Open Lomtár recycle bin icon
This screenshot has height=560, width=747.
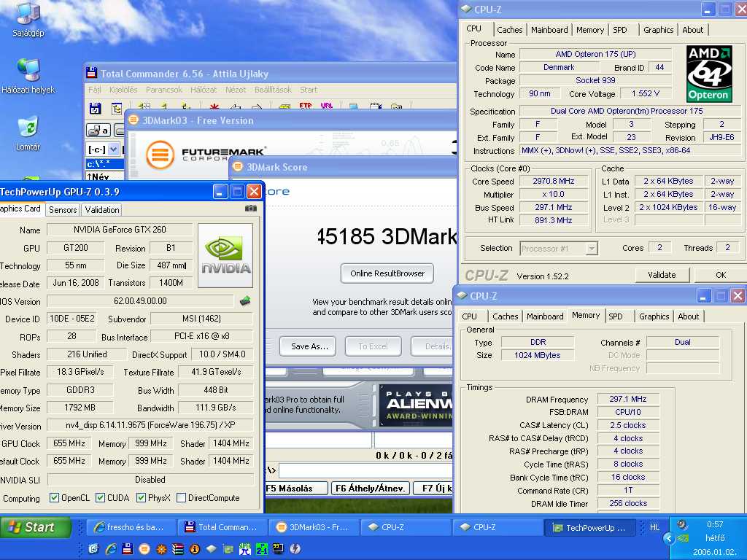tap(28, 133)
